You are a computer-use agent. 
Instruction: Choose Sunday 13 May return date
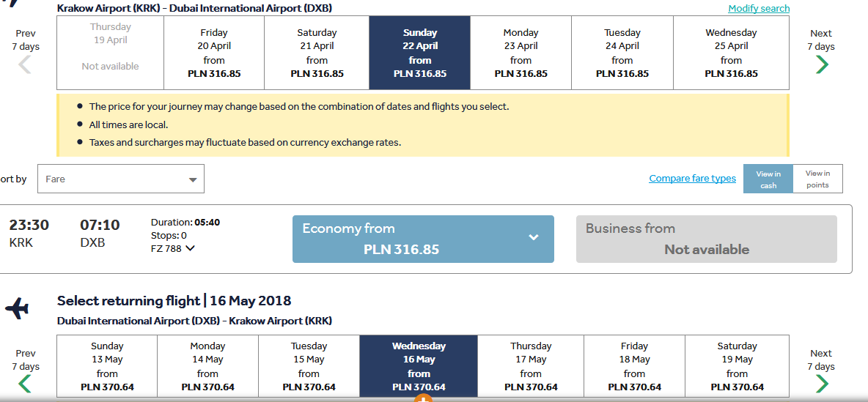[x=107, y=366]
